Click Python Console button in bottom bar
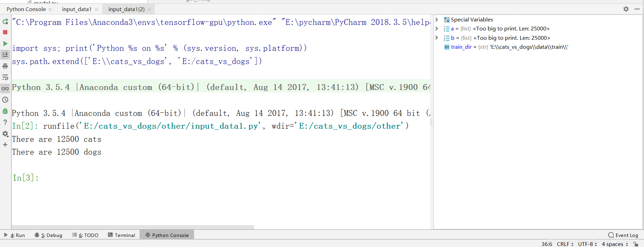The width and height of the screenshot is (644, 247). pyautogui.click(x=167, y=235)
